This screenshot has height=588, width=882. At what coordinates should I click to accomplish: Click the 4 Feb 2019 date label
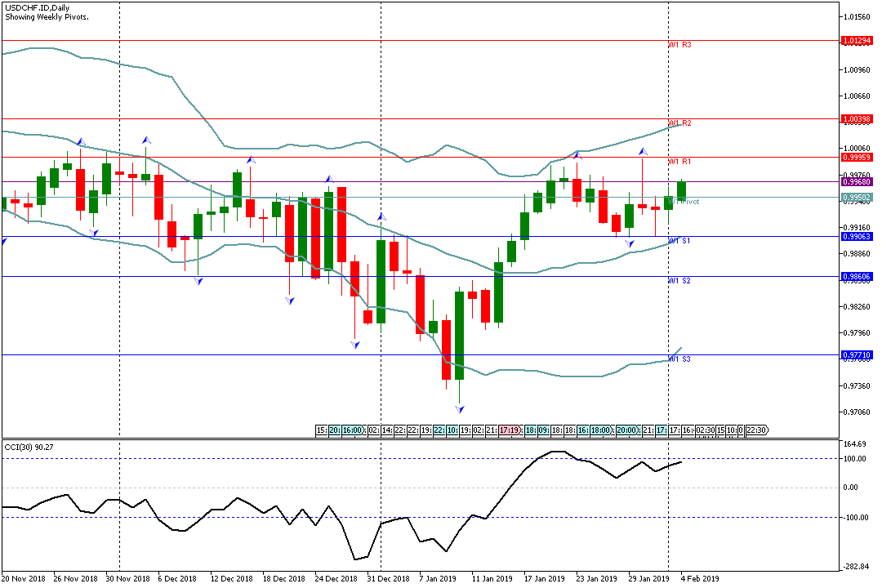[x=700, y=578]
